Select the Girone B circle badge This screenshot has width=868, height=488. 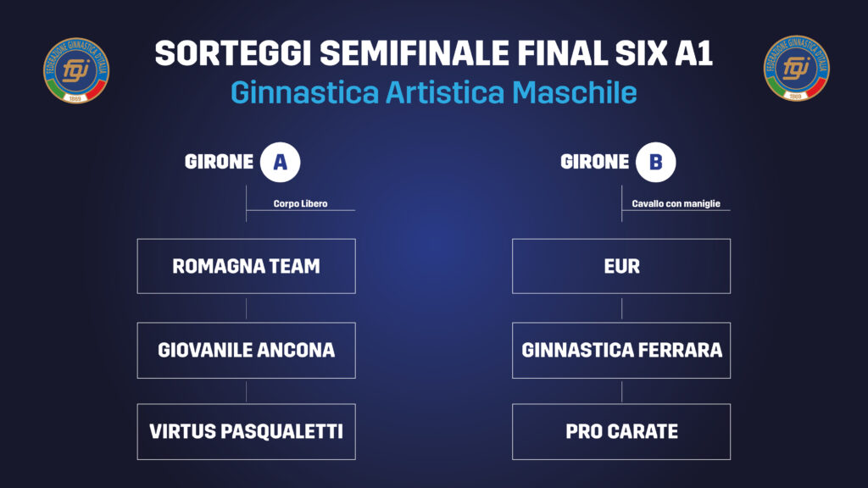655,162
